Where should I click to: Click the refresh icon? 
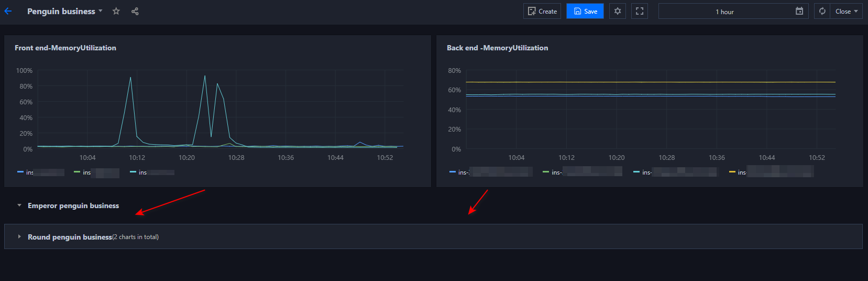tap(822, 11)
